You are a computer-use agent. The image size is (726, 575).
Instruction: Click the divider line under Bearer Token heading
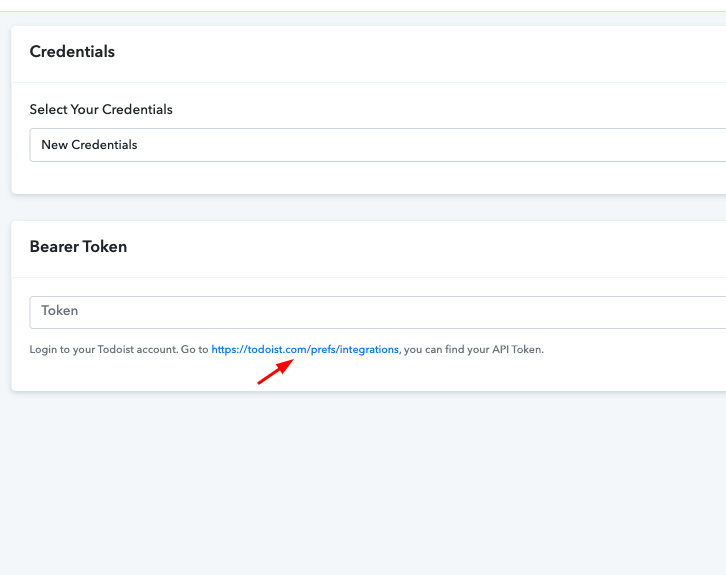[x=360, y=277]
